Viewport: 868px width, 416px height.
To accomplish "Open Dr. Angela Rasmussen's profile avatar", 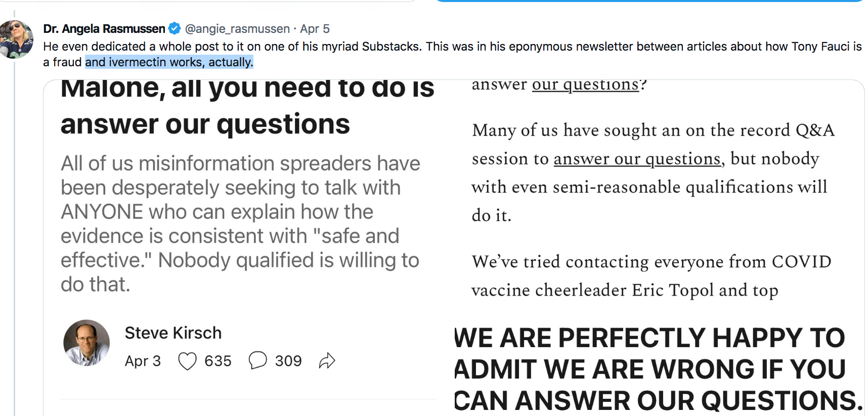I will [x=17, y=39].
